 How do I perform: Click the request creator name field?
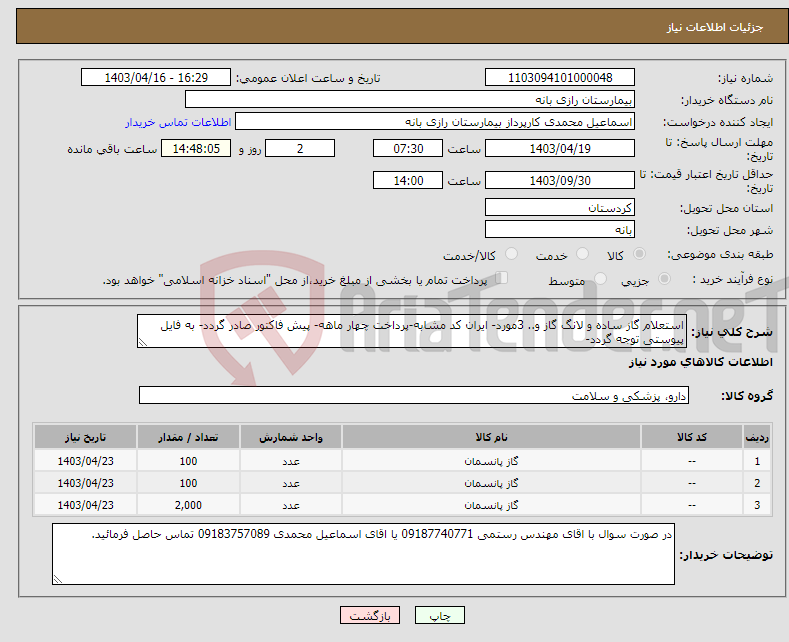click(435, 122)
